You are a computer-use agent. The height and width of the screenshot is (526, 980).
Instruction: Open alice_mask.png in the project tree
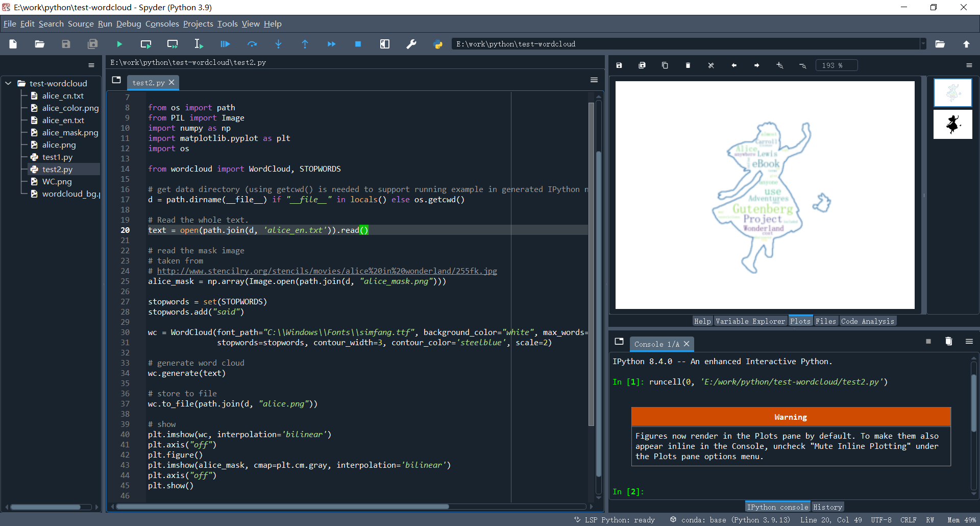tap(70, 133)
